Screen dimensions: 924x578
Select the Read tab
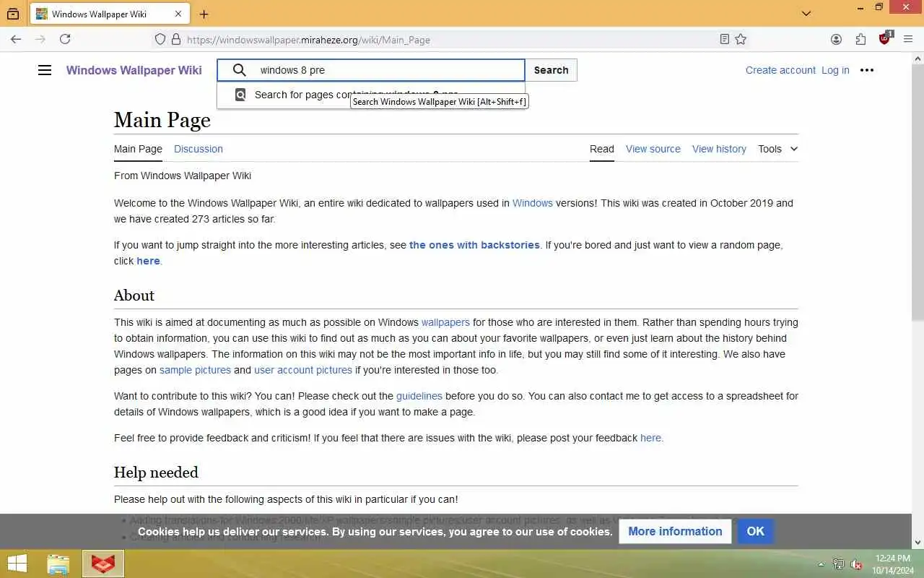tap(602, 149)
